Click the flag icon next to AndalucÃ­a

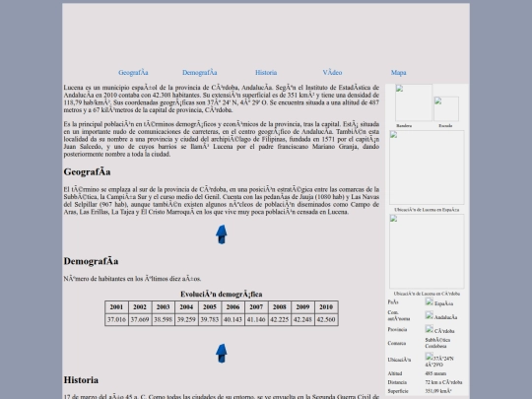click(430, 315)
